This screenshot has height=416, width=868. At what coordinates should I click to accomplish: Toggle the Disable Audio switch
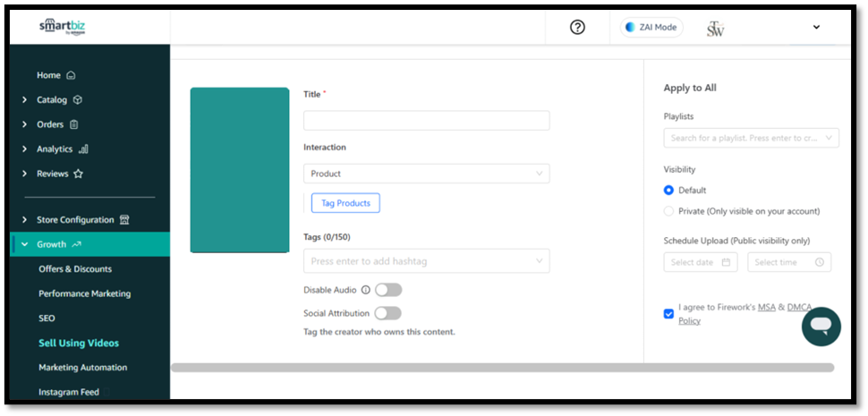pyautogui.click(x=387, y=290)
